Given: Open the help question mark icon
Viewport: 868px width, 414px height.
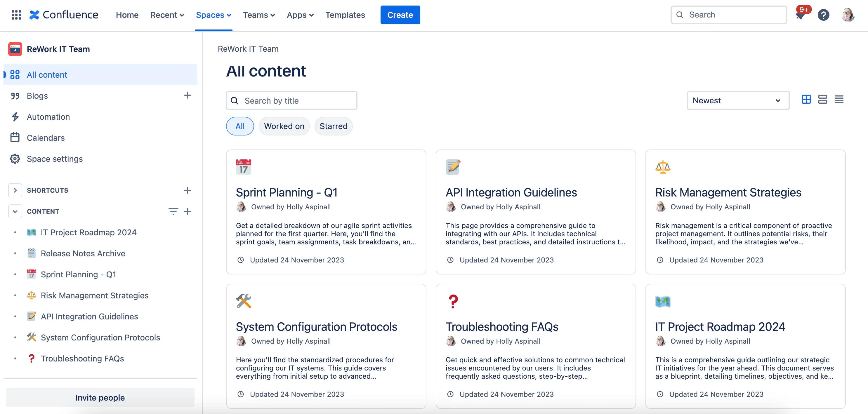Looking at the screenshot, I should (x=823, y=15).
